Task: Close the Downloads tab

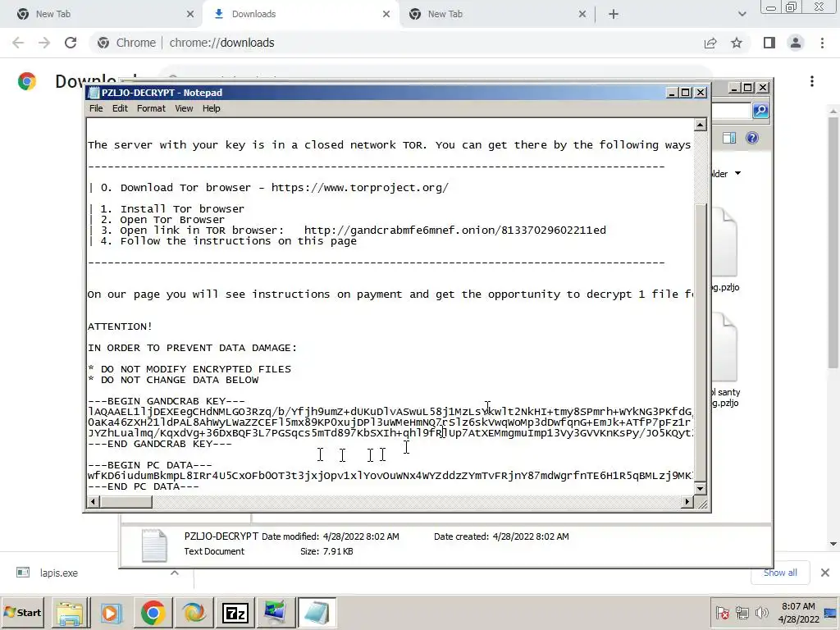Action: 386,15
